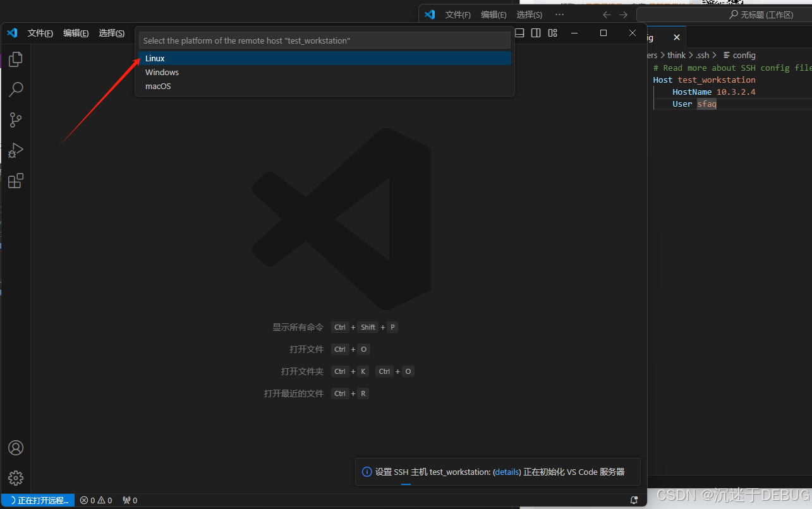Open the Source Control view
This screenshot has height=509, width=812.
pos(16,120)
